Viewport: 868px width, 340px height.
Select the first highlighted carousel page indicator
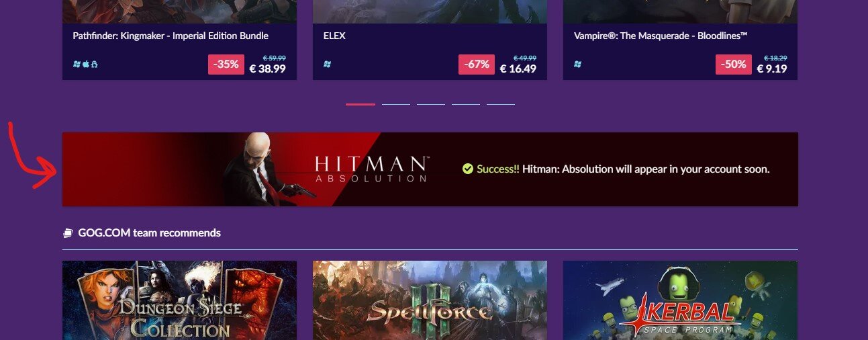(x=360, y=104)
